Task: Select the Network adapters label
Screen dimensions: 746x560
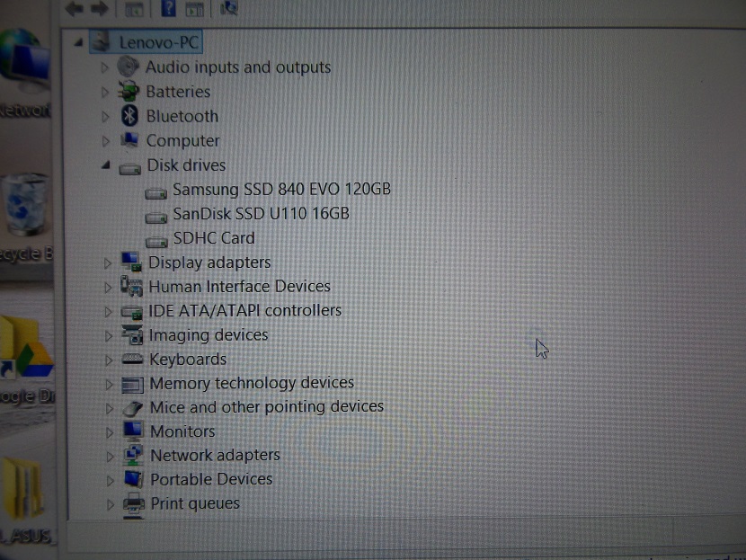Action: click(x=215, y=456)
